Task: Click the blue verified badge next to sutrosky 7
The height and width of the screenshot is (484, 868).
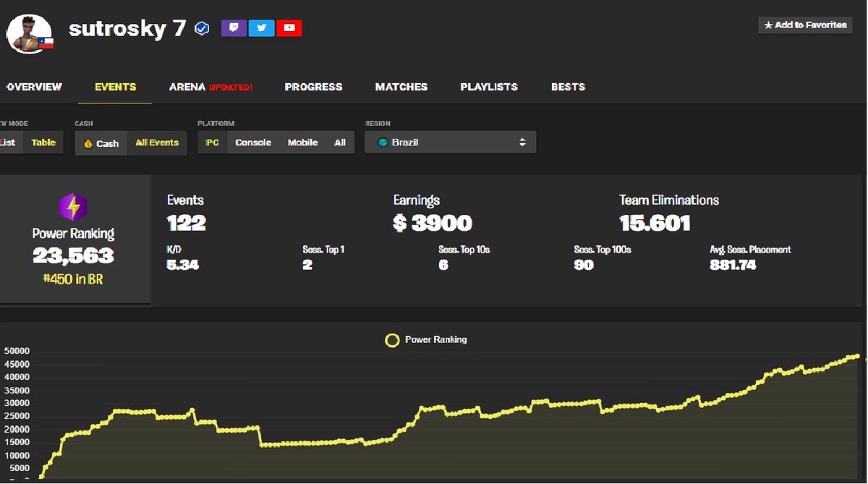Action: pyautogui.click(x=203, y=28)
